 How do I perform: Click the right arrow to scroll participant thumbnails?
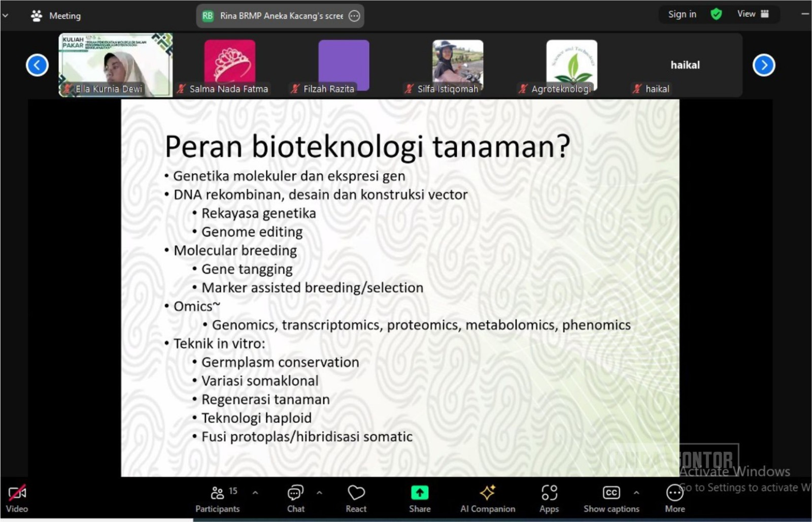(764, 65)
